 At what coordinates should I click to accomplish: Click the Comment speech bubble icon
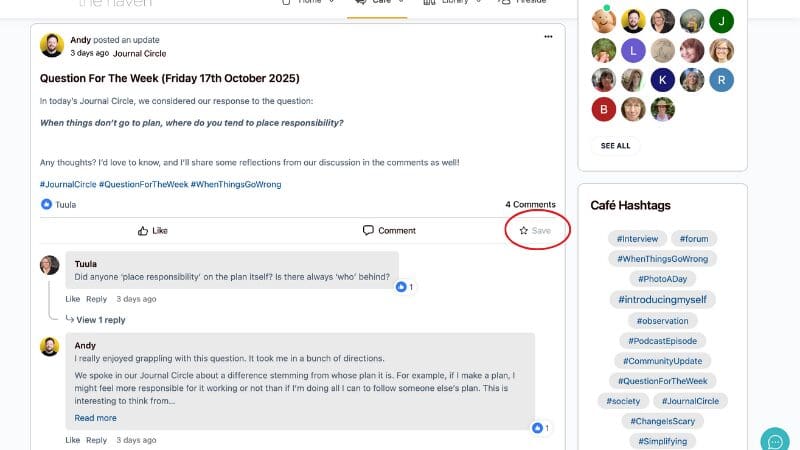pos(368,230)
